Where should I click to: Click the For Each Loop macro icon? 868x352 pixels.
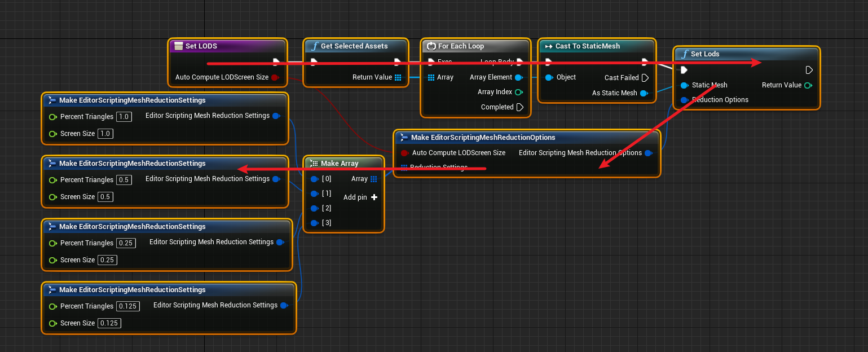431,46
